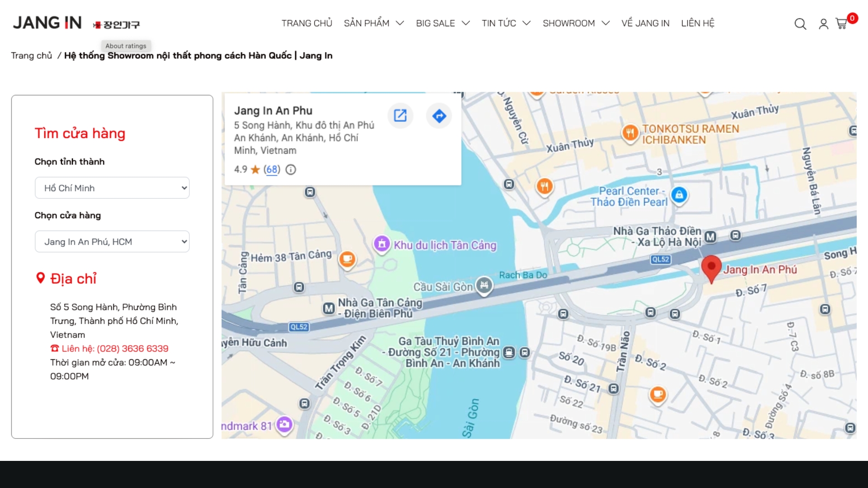868x488 pixels.
Task: Open the BIG SALE menu item
Action: pos(435,23)
